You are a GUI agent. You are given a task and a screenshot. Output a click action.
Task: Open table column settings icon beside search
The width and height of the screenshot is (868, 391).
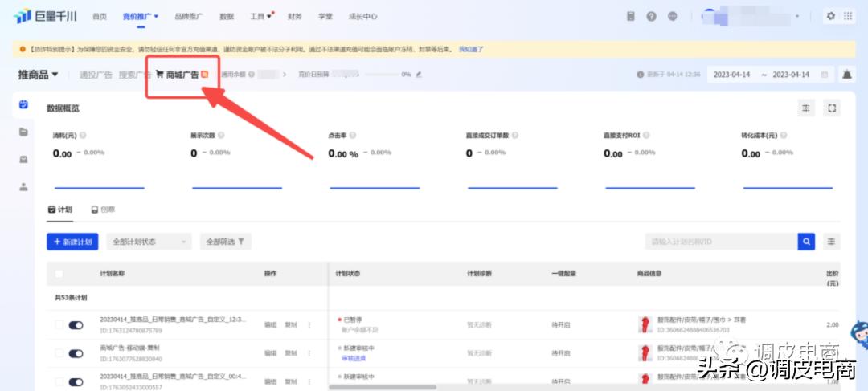pos(832,242)
